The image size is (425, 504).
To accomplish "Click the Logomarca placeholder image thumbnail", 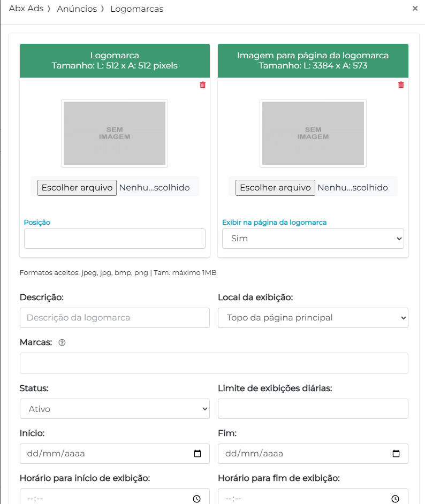I will (x=115, y=133).
